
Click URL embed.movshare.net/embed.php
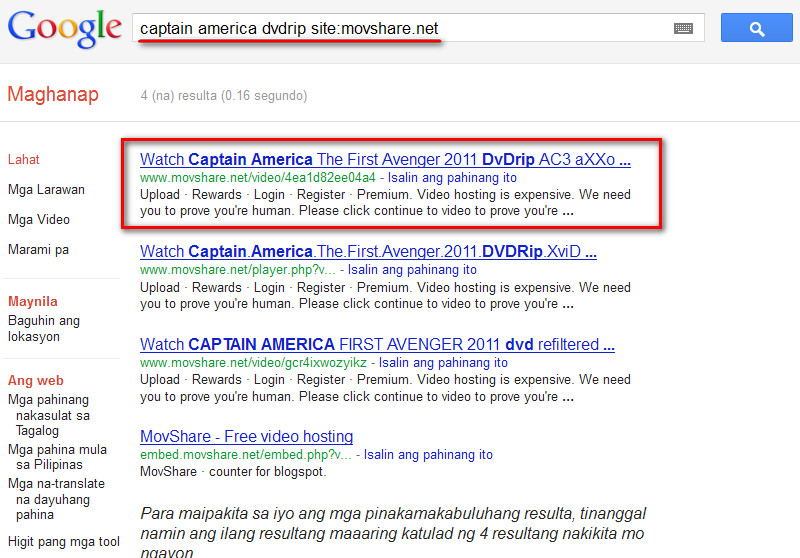click(x=245, y=454)
